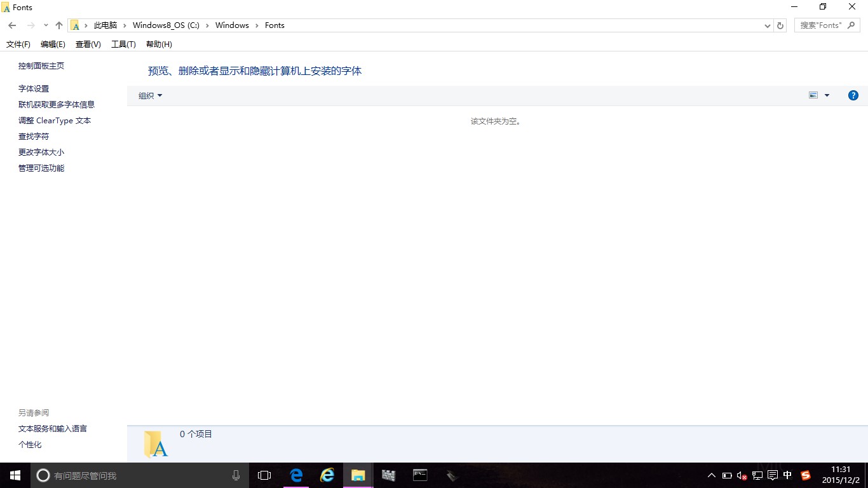The height and width of the screenshot is (488, 868).
Task: Open 个性化 link
Action: click(x=30, y=445)
